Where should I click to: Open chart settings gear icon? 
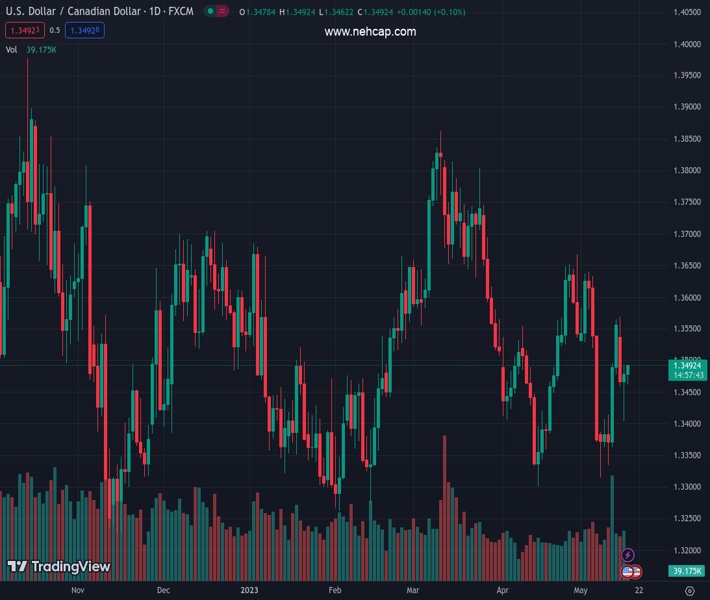(689, 591)
